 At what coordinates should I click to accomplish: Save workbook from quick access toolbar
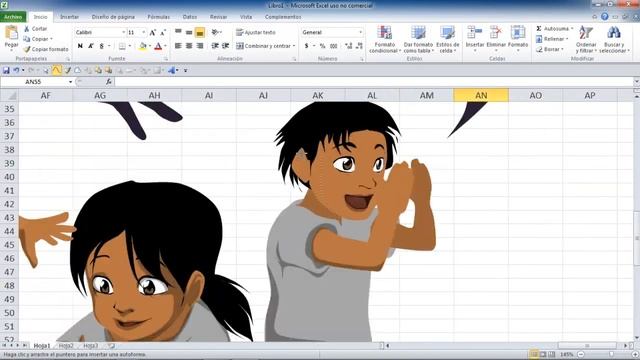click(x=6, y=70)
